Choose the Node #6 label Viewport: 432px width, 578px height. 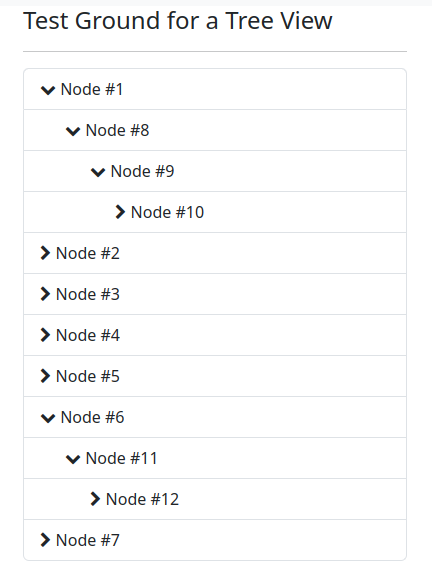coord(93,417)
